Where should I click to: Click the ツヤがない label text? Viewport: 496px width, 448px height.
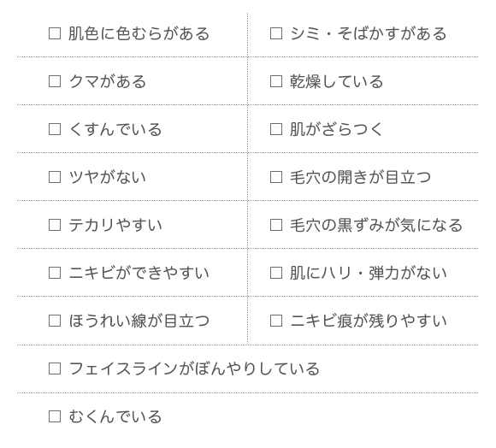click(108, 177)
